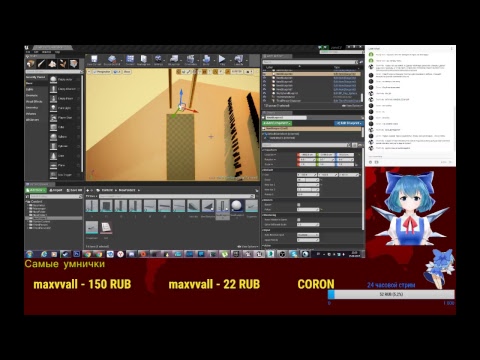This screenshot has height=360, width=480.
Task: Select the Place mode icon
Action: (31, 63)
